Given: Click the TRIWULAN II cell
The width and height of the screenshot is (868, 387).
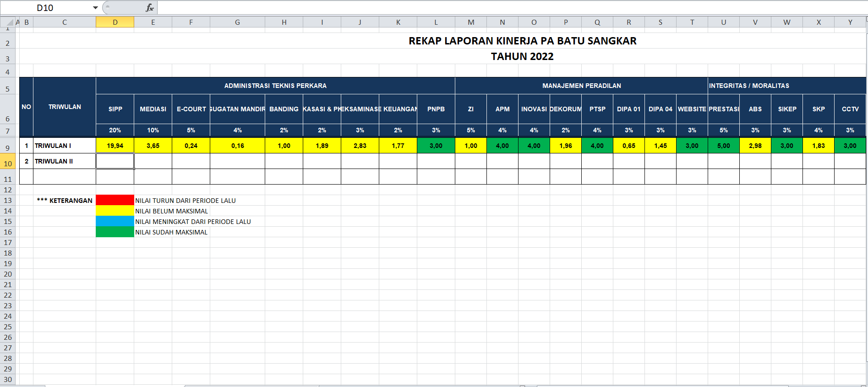Looking at the screenshot, I should tap(65, 161).
